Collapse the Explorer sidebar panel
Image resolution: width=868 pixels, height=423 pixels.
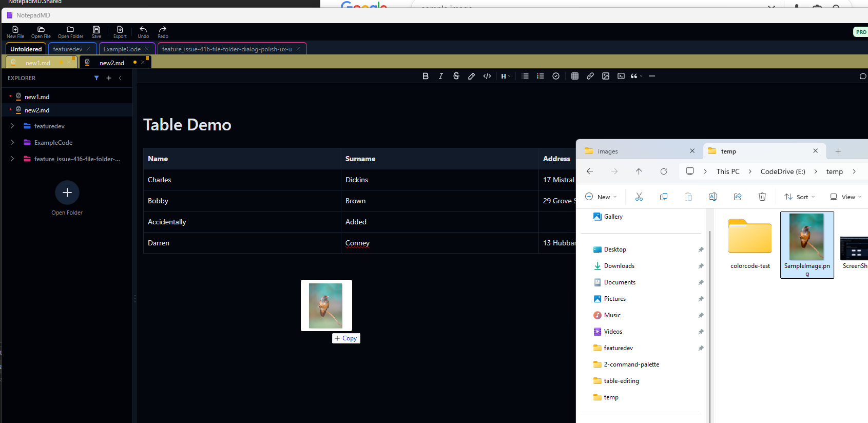[x=120, y=78]
